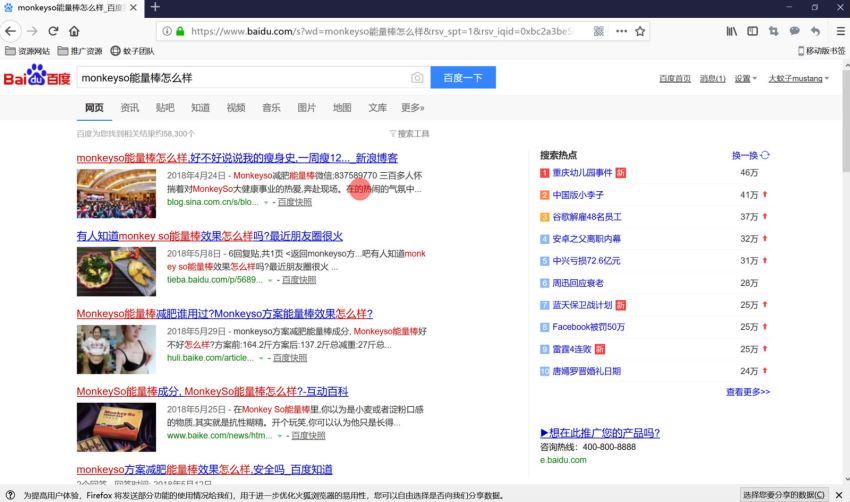Open the chat bubble toolbar icon

click(794, 31)
